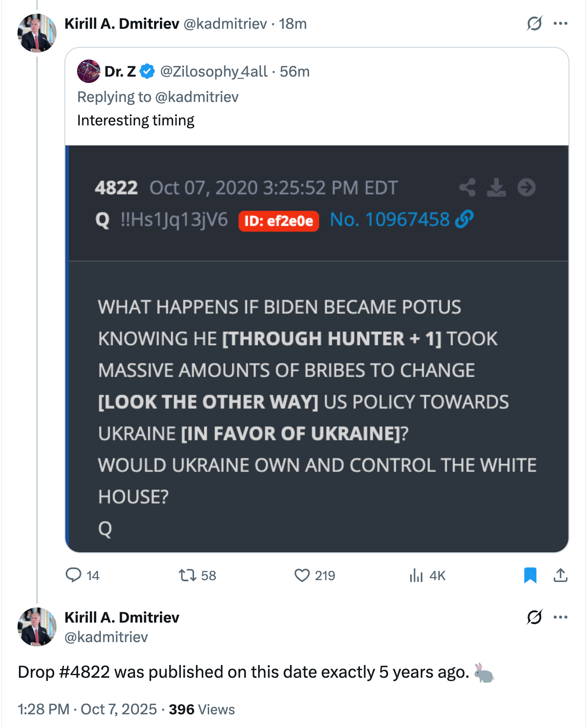This screenshot has width=588, height=727.
Task: Repost the tweet with 58 reposts
Action: 188,575
